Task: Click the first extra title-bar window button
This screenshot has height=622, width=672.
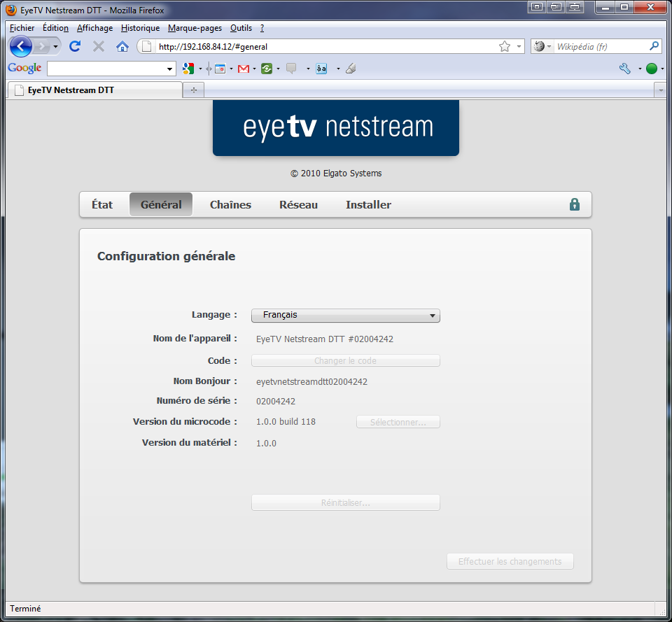Action: pyautogui.click(x=537, y=7)
